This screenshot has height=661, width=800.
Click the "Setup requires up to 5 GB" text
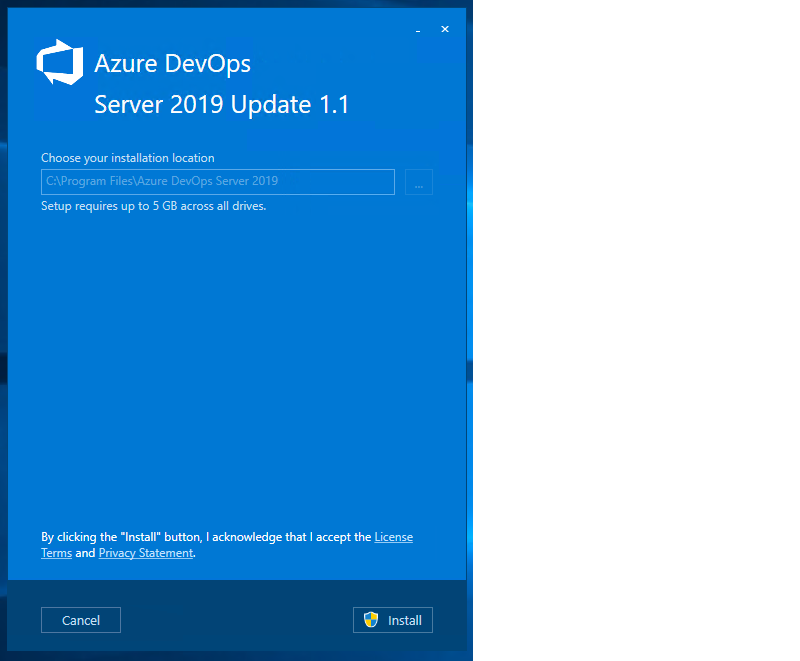154,206
